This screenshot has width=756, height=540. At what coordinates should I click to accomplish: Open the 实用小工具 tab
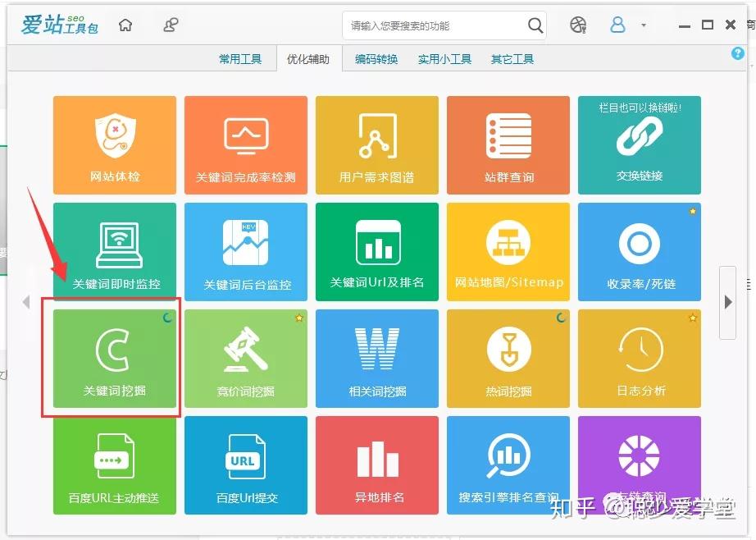click(x=444, y=58)
